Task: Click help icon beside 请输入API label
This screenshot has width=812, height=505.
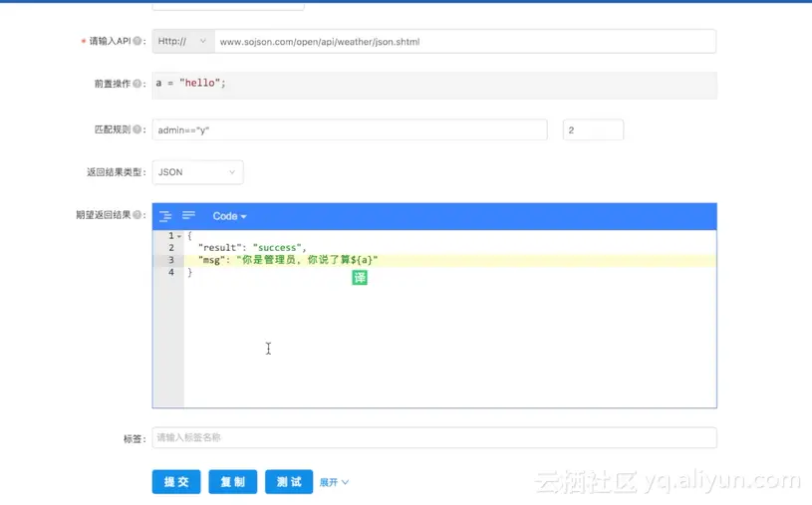Action: coord(137,41)
